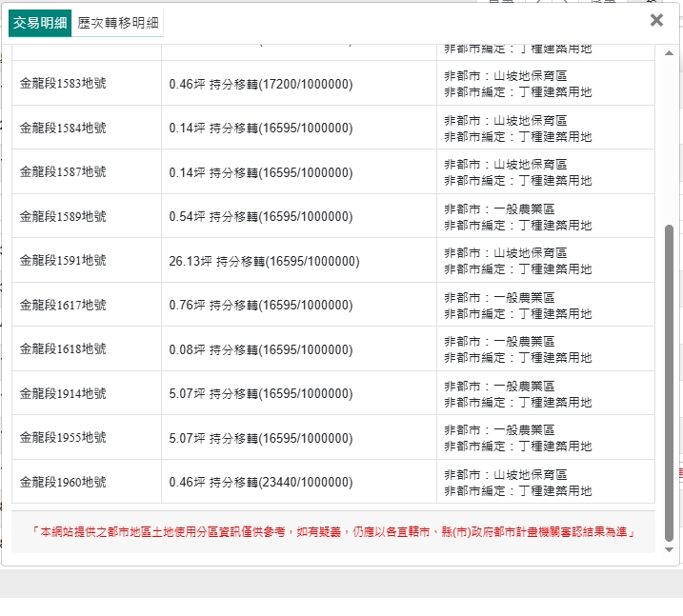Select the 金龍段1591地號 entry
This screenshot has width=683, height=616.
click(x=63, y=261)
